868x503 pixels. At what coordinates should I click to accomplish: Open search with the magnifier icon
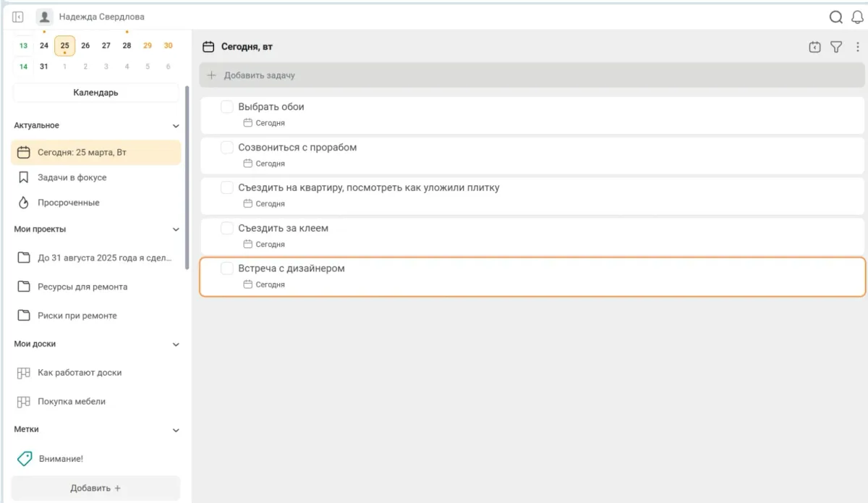(x=835, y=17)
